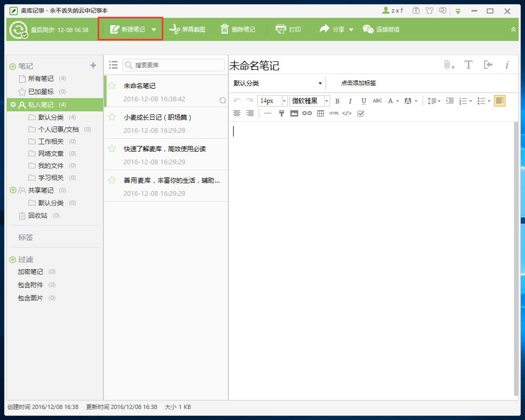Image resolution: width=525 pixels, height=420 pixels.
Task: Toggle underline formatting
Action: pos(363,101)
